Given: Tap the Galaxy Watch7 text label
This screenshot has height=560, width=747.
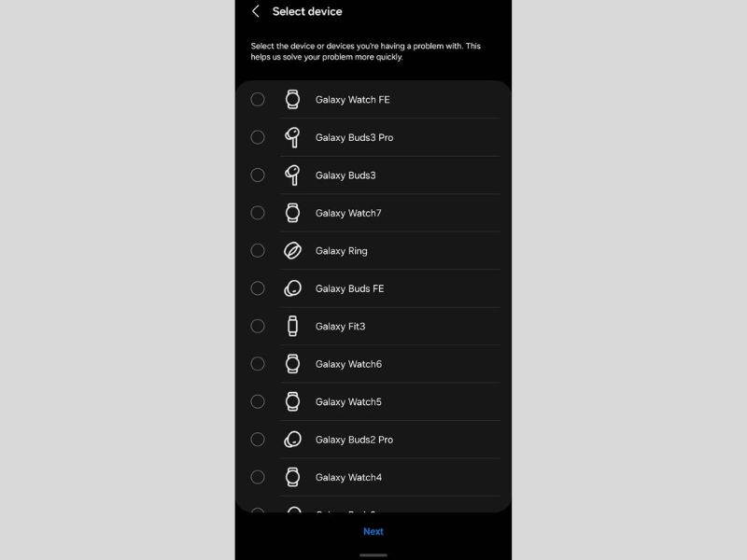Looking at the screenshot, I should [x=348, y=213].
